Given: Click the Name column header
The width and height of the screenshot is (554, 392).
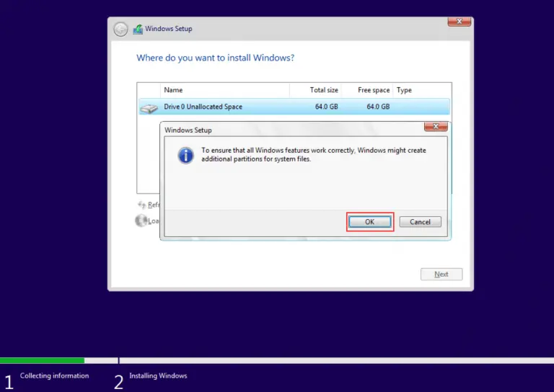Looking at the screenshot, I should tap(225, 90).
